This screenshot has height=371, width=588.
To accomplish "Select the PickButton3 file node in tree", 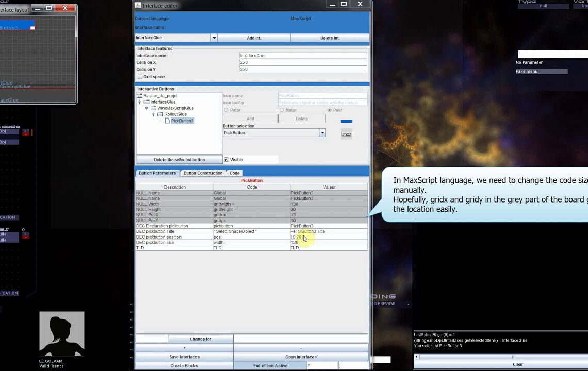I will pyautogui.click(x=182, y=121).
